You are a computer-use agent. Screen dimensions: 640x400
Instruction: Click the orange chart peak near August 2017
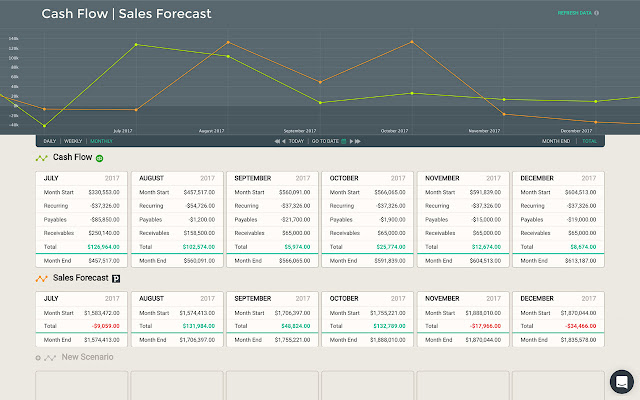[228, 42]
